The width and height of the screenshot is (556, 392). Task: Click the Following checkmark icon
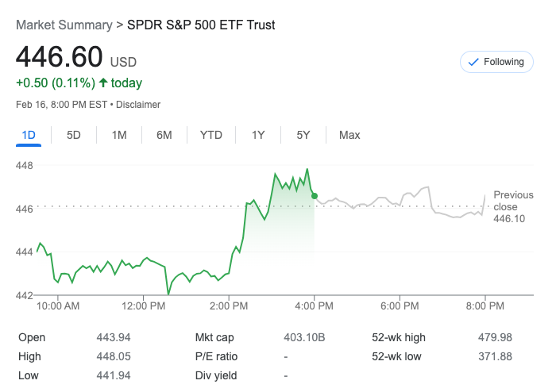pyautogui.click(x=474, y=62)
